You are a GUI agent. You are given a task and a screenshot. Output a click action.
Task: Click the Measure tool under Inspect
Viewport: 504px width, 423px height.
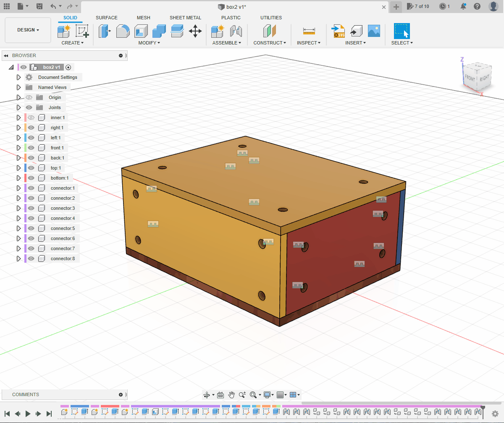coord(309,31)
